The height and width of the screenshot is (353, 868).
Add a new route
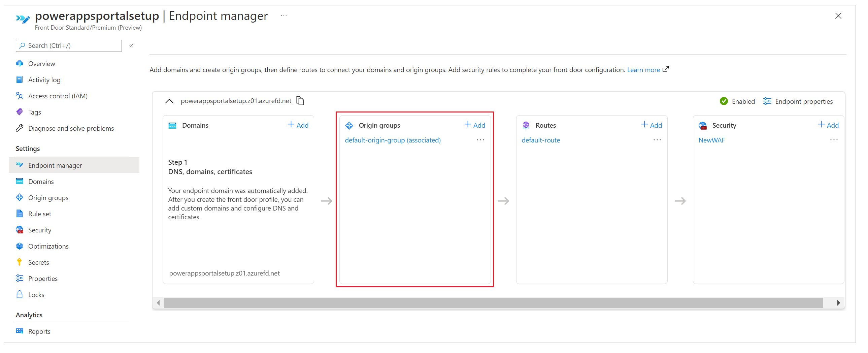click(x=652, y=125)
